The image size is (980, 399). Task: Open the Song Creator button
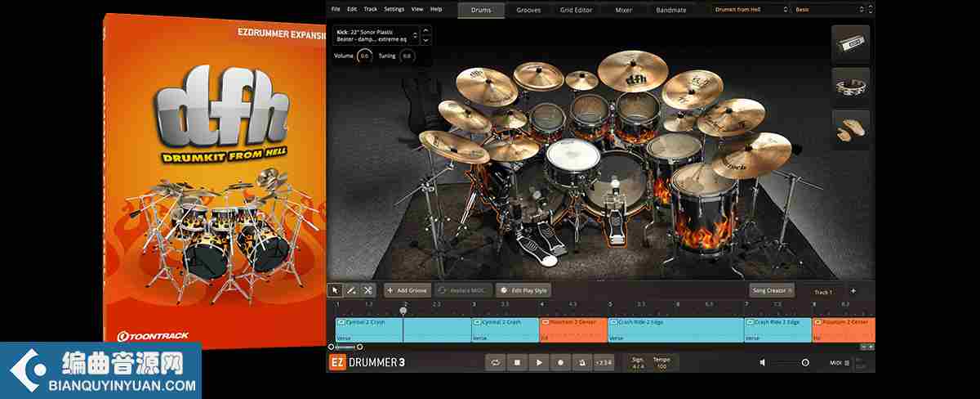coord(772,290)
